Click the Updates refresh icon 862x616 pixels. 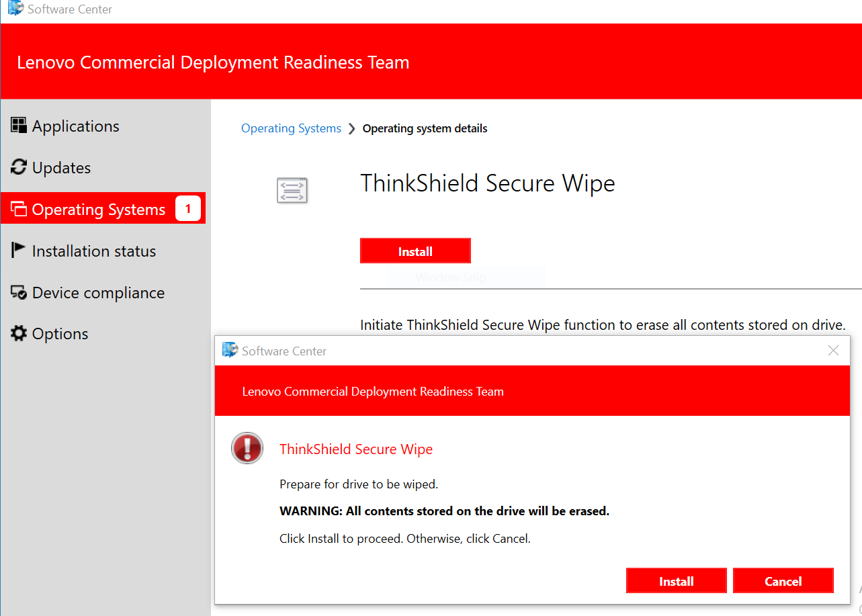[x=19, y=167]
